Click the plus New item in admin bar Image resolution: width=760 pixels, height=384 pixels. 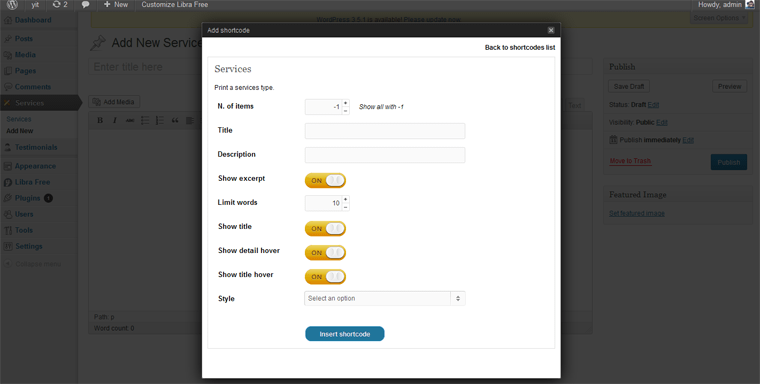[116, 4]
